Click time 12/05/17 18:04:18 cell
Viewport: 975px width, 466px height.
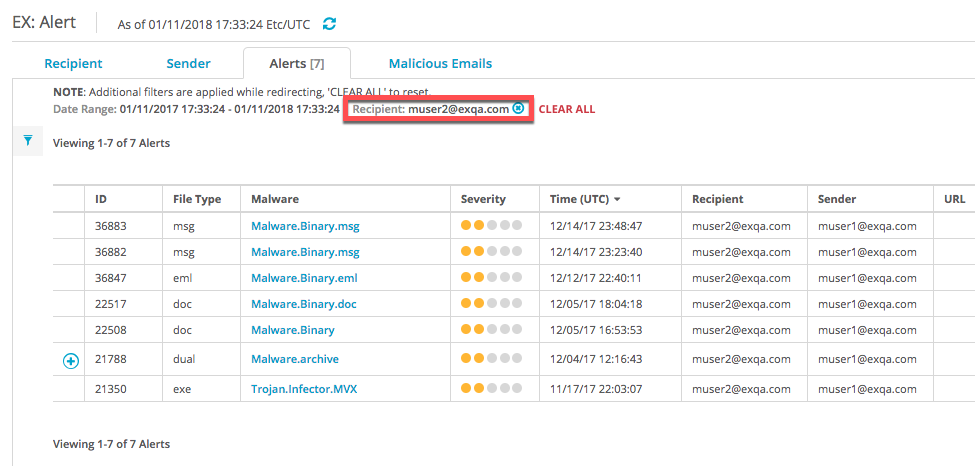coord(596,304)
